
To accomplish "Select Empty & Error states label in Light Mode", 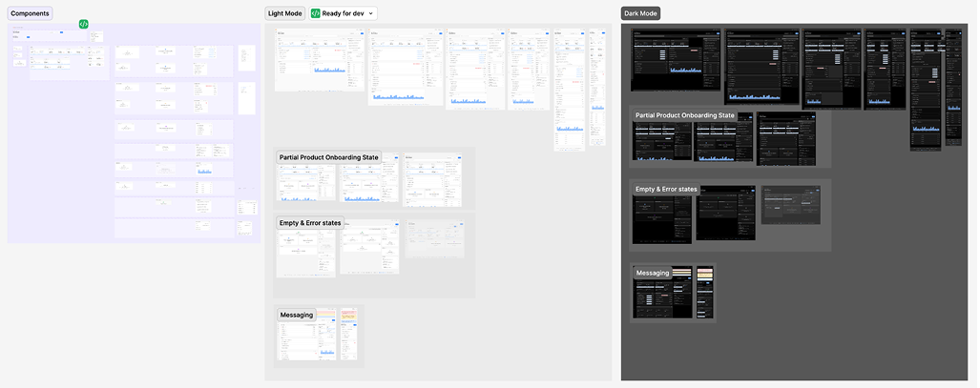I will click(310, 223).
